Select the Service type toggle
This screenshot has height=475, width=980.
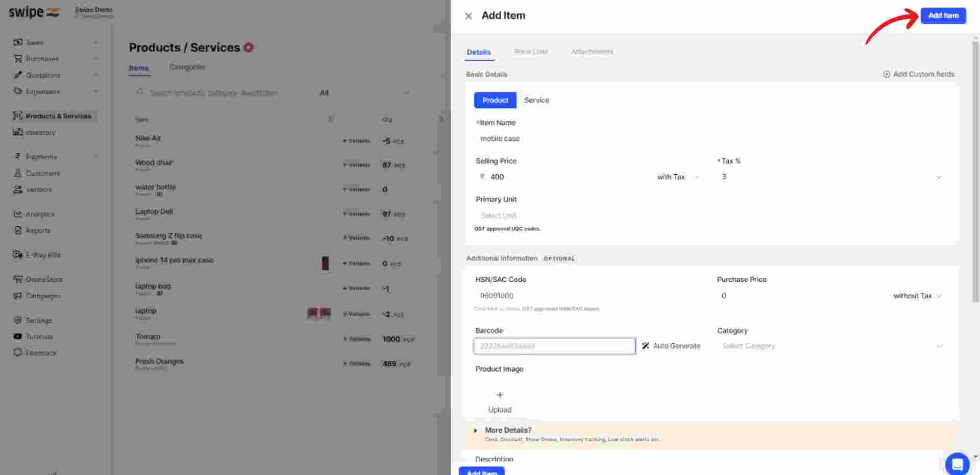click(536, 100)
